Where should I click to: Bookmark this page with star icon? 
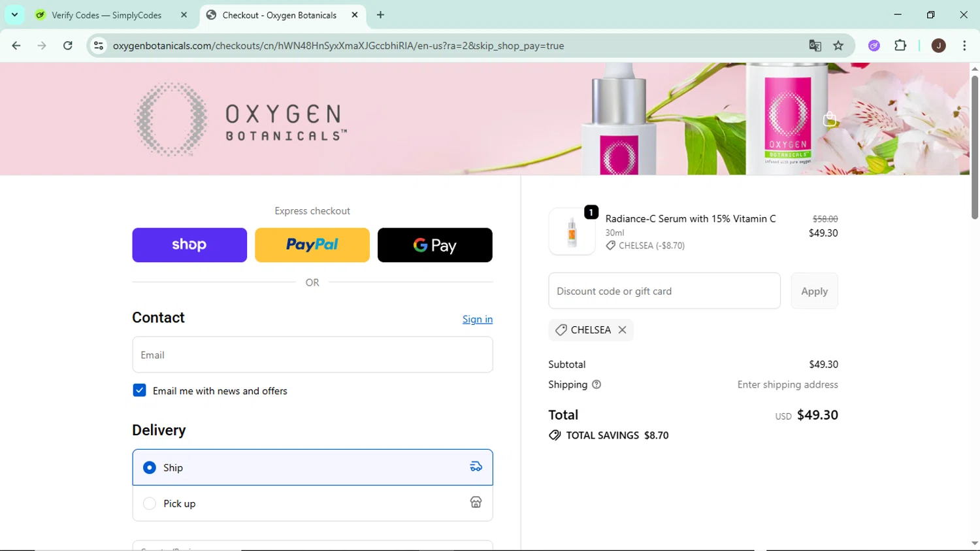(x=838, y=46)
